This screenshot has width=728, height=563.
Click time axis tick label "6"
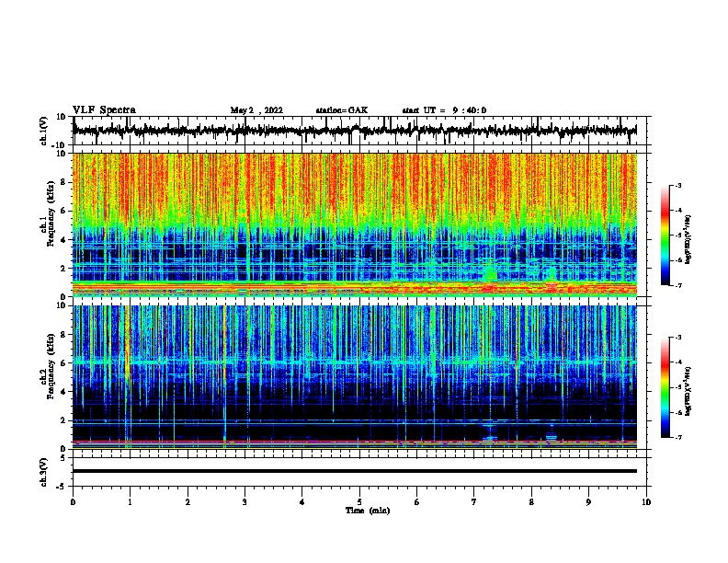tap(417, 502)
